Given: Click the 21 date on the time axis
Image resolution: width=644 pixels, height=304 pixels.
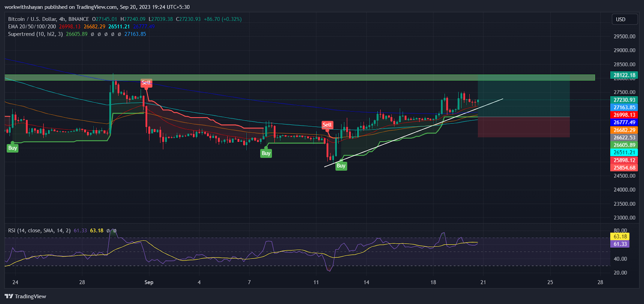Looking at the screenshot, I should [483, 282].
